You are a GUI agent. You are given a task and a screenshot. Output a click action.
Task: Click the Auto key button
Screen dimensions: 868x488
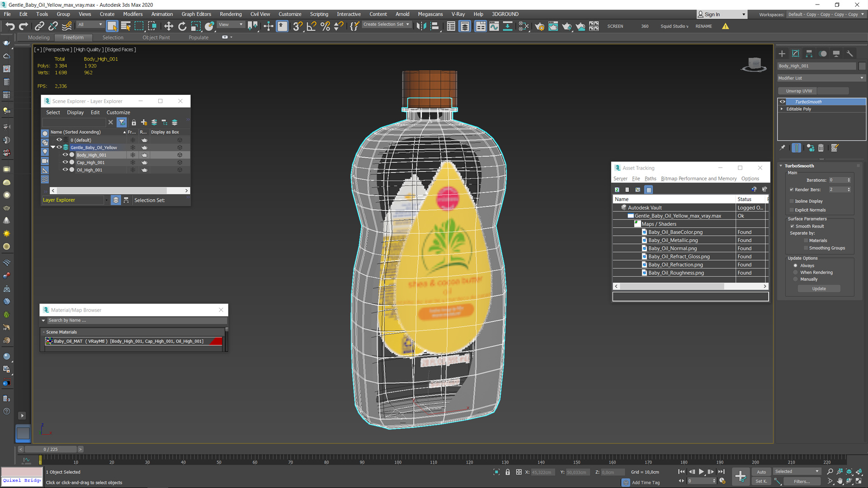point(761,472)
